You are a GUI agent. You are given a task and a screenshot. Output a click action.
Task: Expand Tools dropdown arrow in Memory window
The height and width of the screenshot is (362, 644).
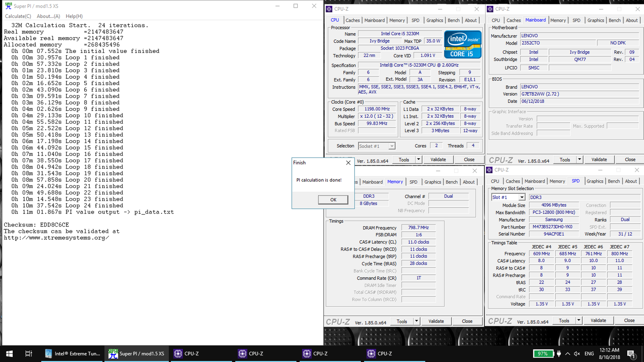(x=417, y=321)
